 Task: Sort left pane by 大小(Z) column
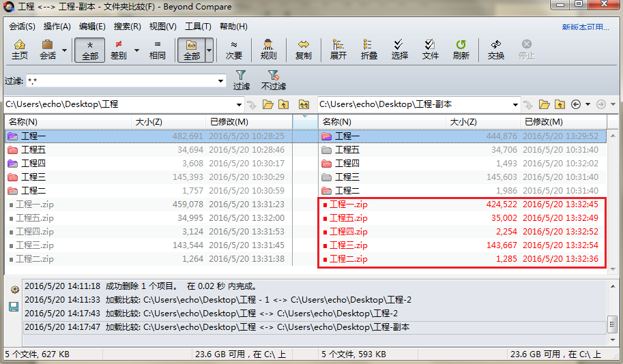tap(169, 122)
